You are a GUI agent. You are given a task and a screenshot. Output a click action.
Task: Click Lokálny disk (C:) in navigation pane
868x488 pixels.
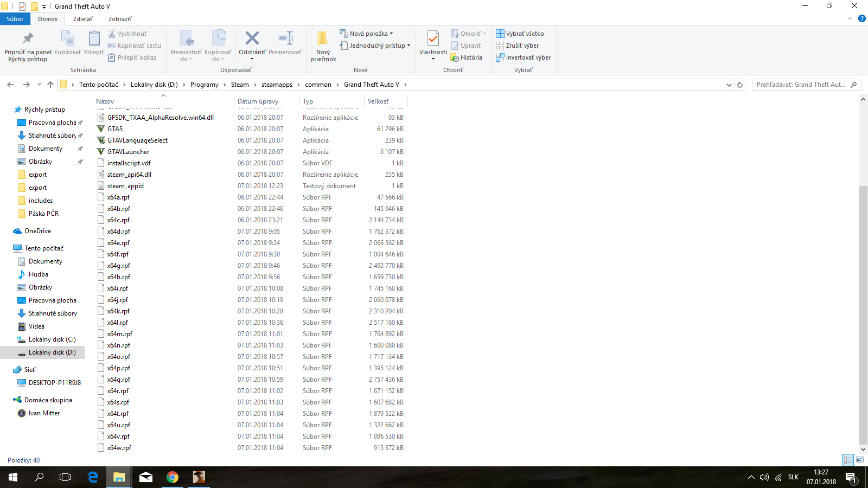[52, 339]
